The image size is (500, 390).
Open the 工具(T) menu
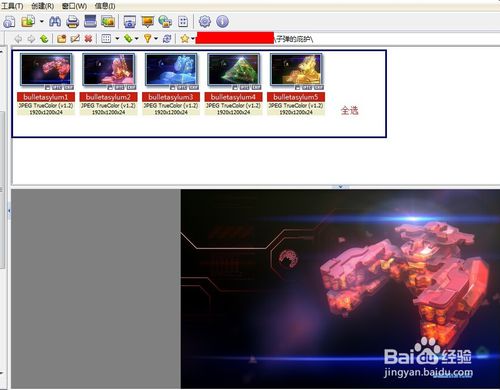coord(12,6)
